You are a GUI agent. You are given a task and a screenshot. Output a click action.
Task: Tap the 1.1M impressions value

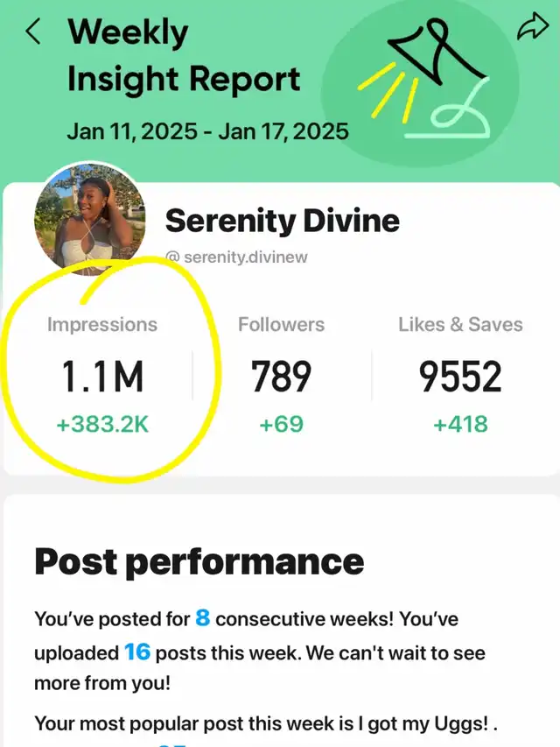pyautogui.click(x=102, y=377)
